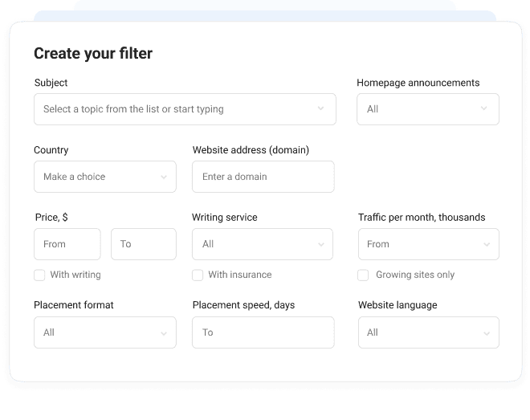The width and height of the screenshot is (530, 420).
Task: Click the Enter a domain input field
Action: pos(263,177)
